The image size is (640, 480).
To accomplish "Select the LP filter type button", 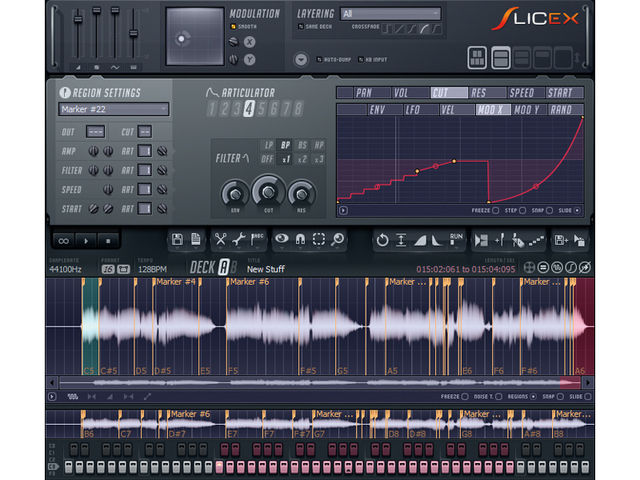I will coord(268,145).
